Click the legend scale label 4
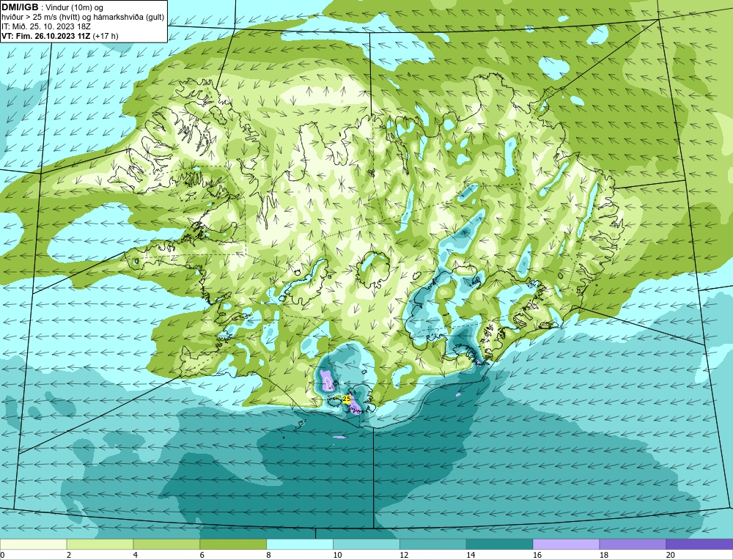The width and height of the screenshot is (733, 560). 135,555
